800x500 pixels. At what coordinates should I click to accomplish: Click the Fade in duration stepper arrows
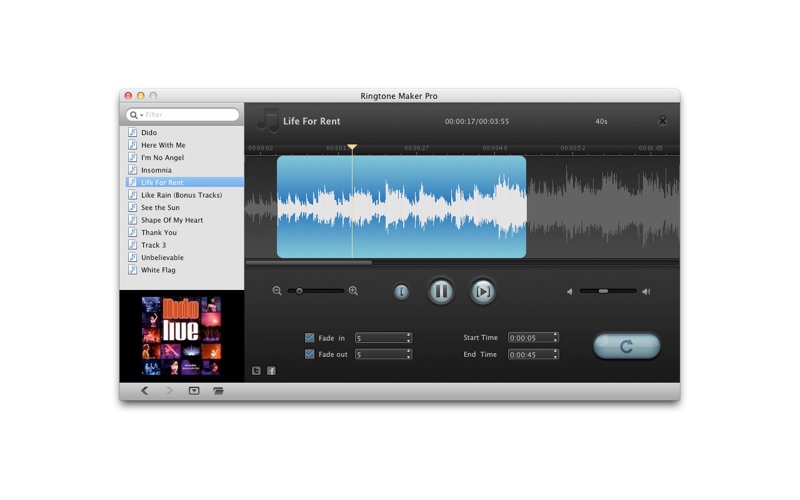pos(408,338)
